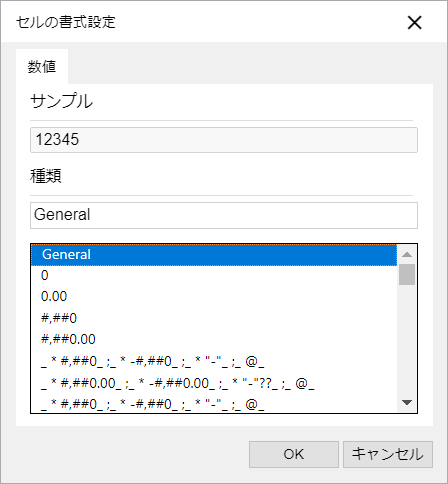Click the list scrollbar down arrow
Screen dimensions: 448x484
pyautogui.click(x=407, y=403)
